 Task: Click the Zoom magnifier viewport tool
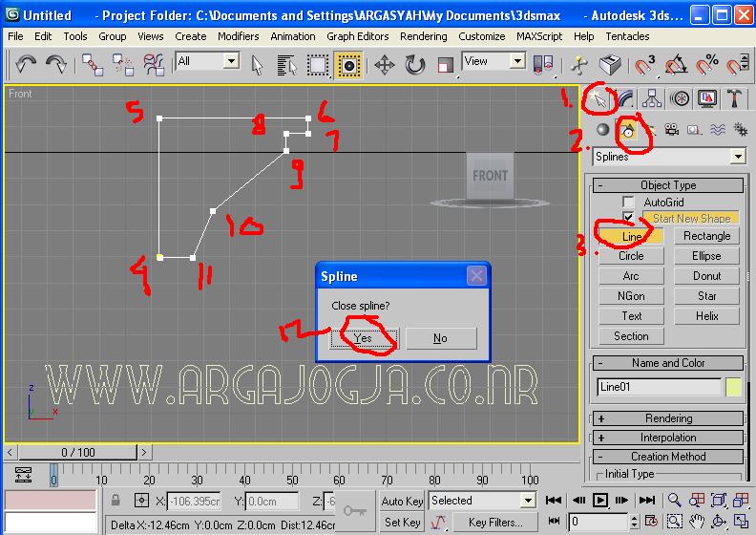tap(674, 501)
